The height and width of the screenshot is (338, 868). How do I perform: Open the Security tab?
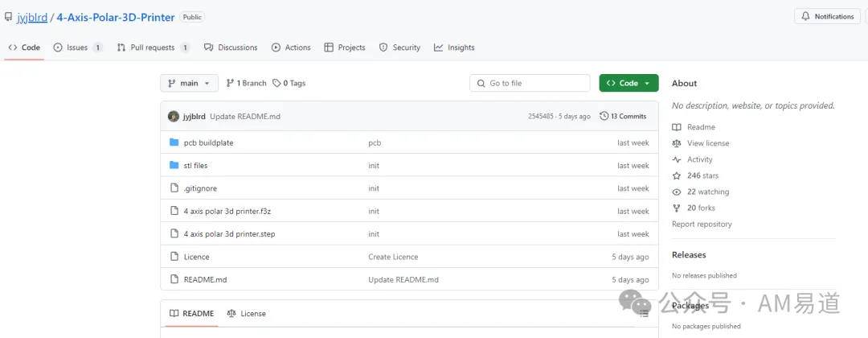coord(399,47)
